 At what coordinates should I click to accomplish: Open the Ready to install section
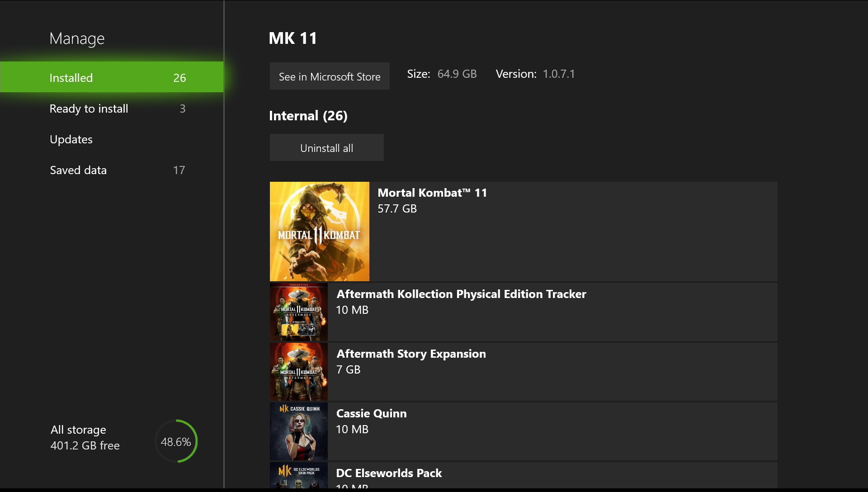(112, 109)
